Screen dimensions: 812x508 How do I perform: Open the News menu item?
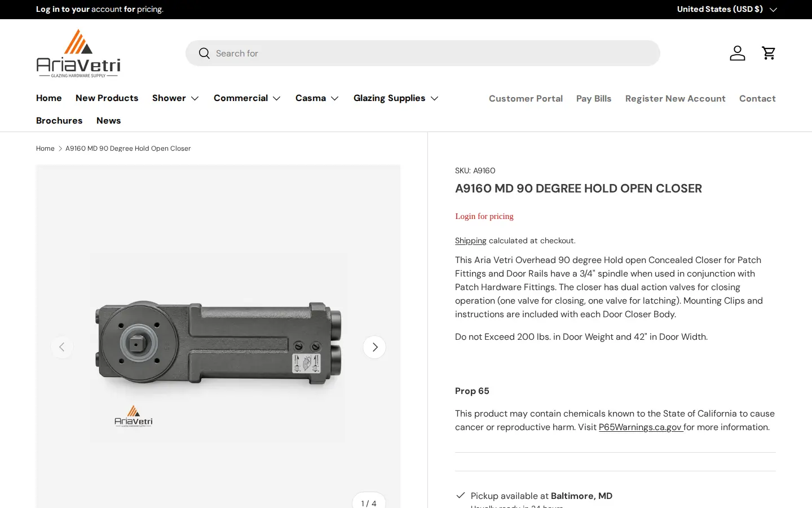pyautogui.click(x=109, y=121)
